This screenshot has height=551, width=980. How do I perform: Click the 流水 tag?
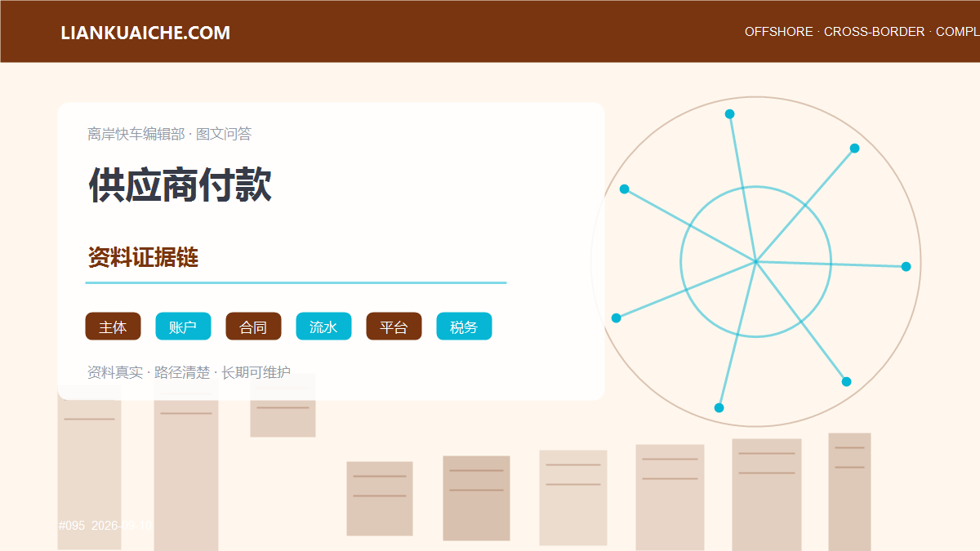[x=323, y=327]
